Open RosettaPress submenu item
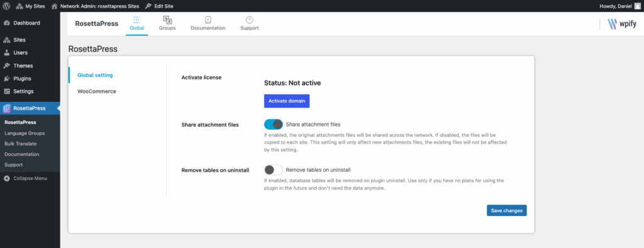This screenshot has height=248, width=644. pos(20,122)
